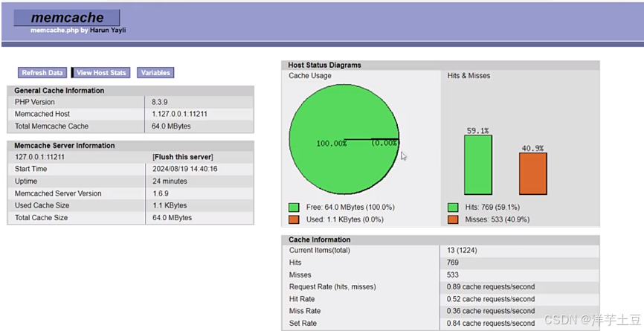
Task: Click the Uptime value 24 minutes
Action: pyautogui.click(x=170, y=181)
